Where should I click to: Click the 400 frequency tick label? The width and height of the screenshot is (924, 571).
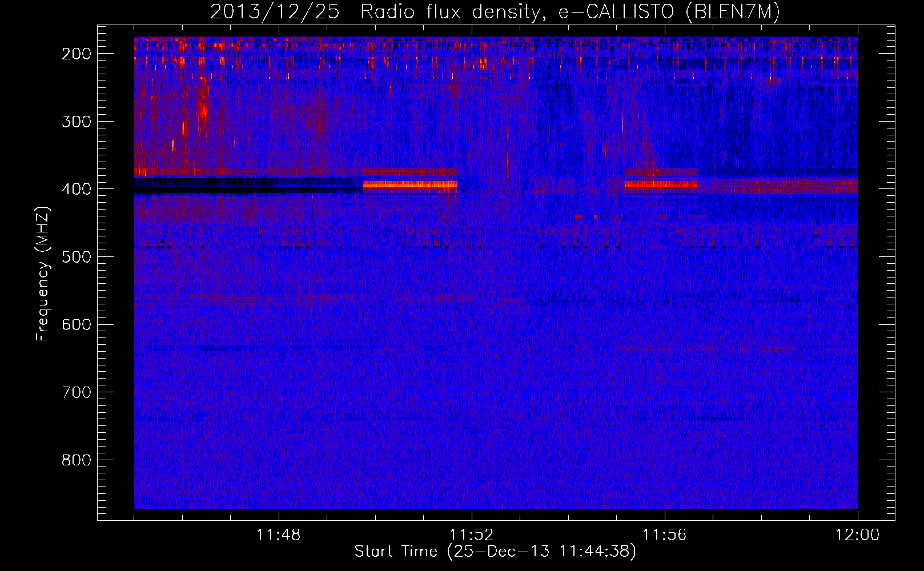pyautogui.click(x=76, y=189)
